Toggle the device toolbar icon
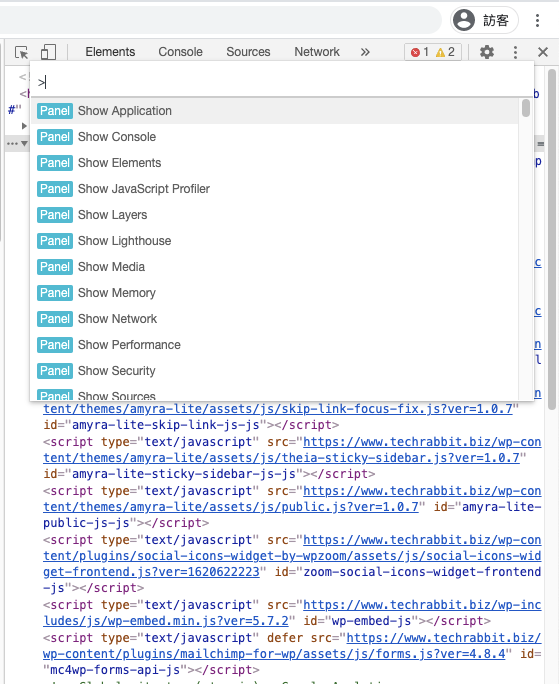 pyautogui.click(x=48, y=52)
